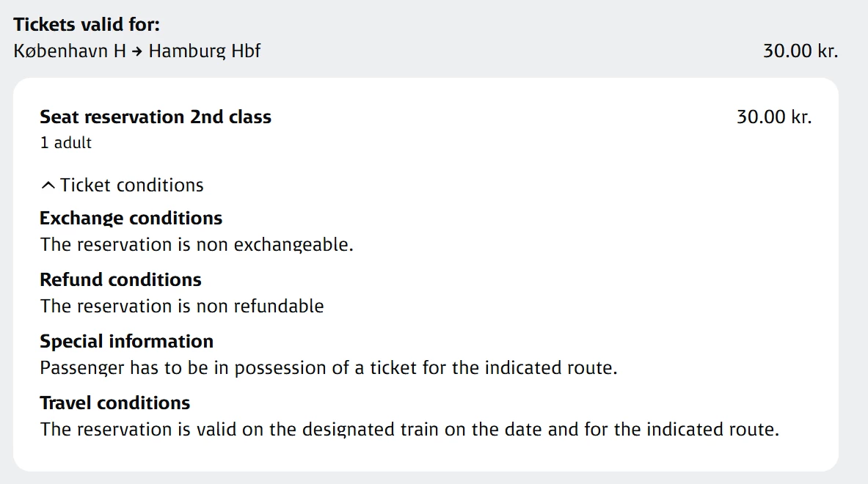The image size is (868, 484).
Task: Click the arrow between København H and Hamburg
Action: [137, 51]
